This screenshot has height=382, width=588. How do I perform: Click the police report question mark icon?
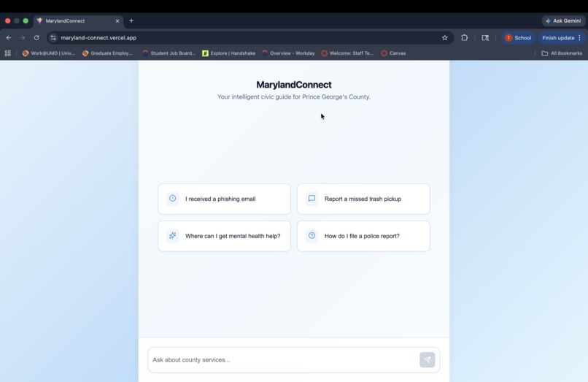pyautogui.click(x=312, y=235)
